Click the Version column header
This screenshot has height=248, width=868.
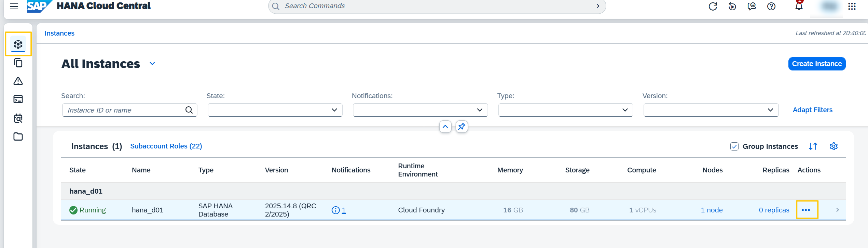coord(276,170)
